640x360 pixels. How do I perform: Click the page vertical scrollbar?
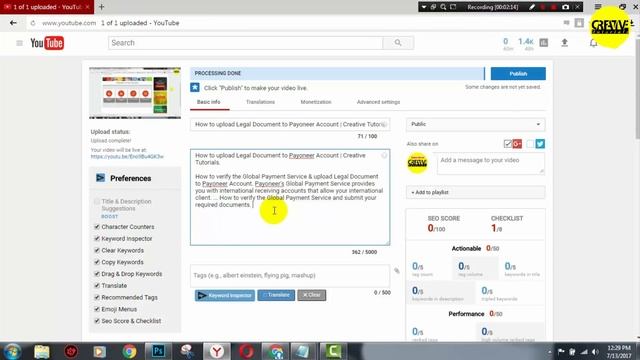click(x=637, y=90)
